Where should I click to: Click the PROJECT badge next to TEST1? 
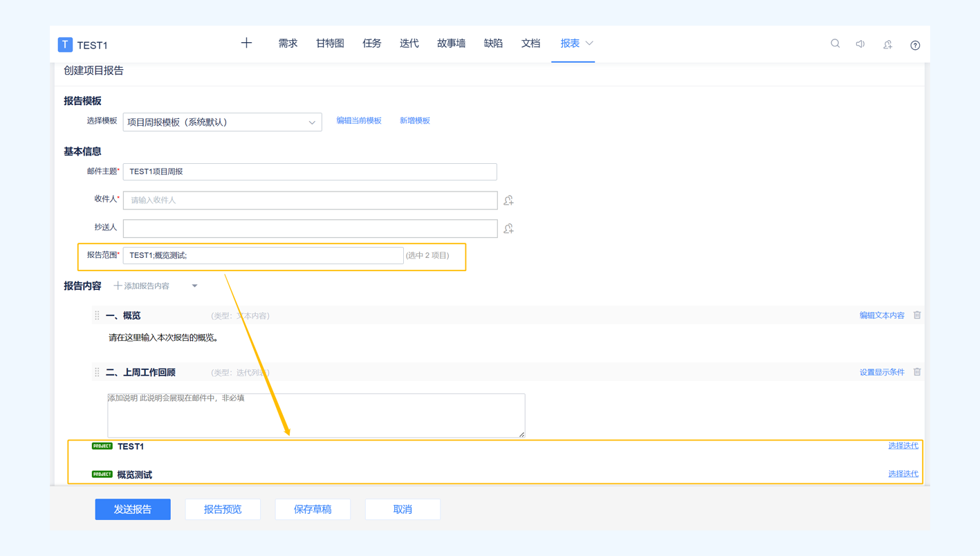tap(102, 446)
